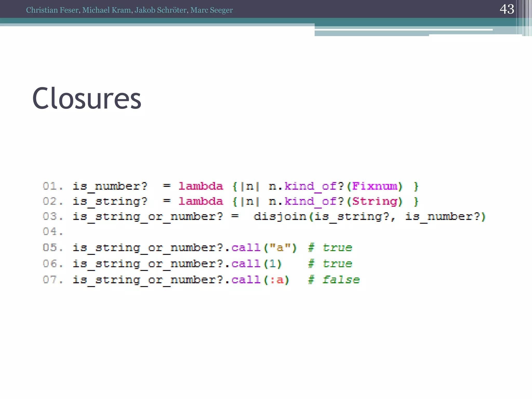
Task: Click the "# true" comment on line 06
Action: pyautogui.click(x=330, y=264)
